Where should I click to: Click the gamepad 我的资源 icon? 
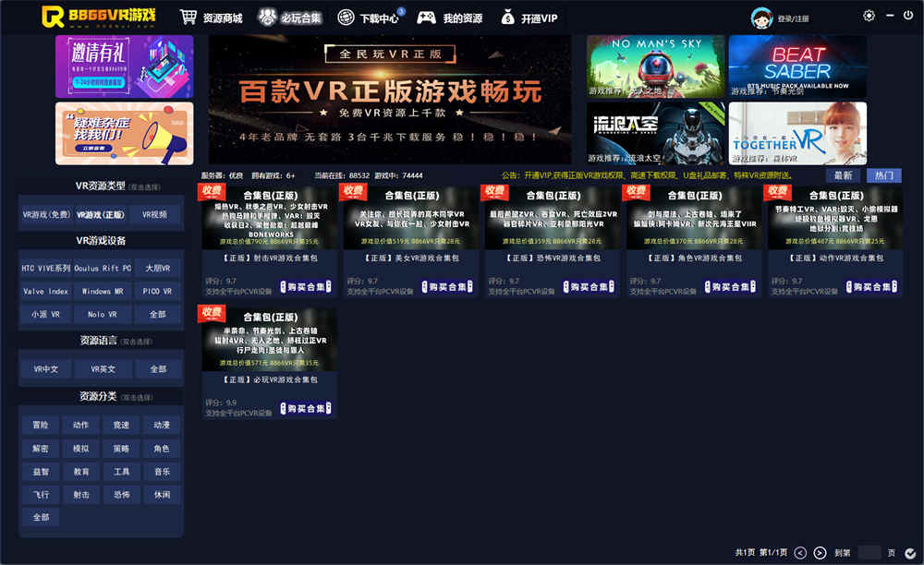tap(426, 18)
